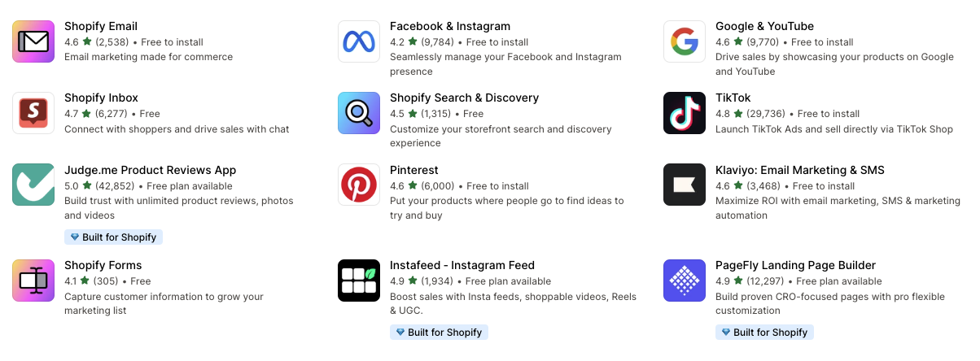Select the Google G logo icon

tap(685, 41)
